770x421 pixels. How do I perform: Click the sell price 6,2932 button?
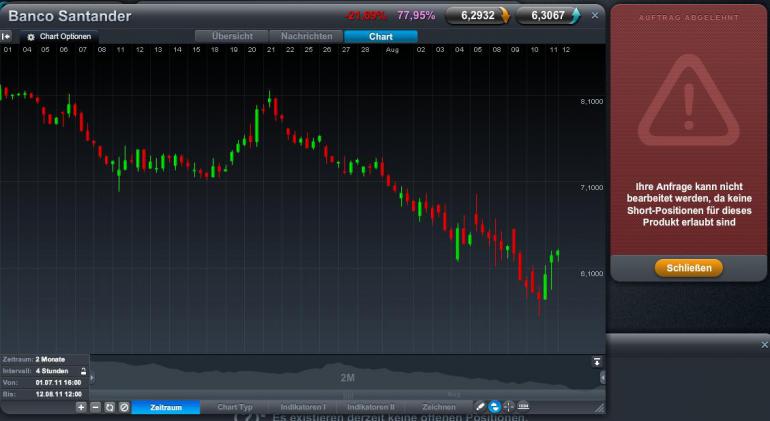pos(478,16)
